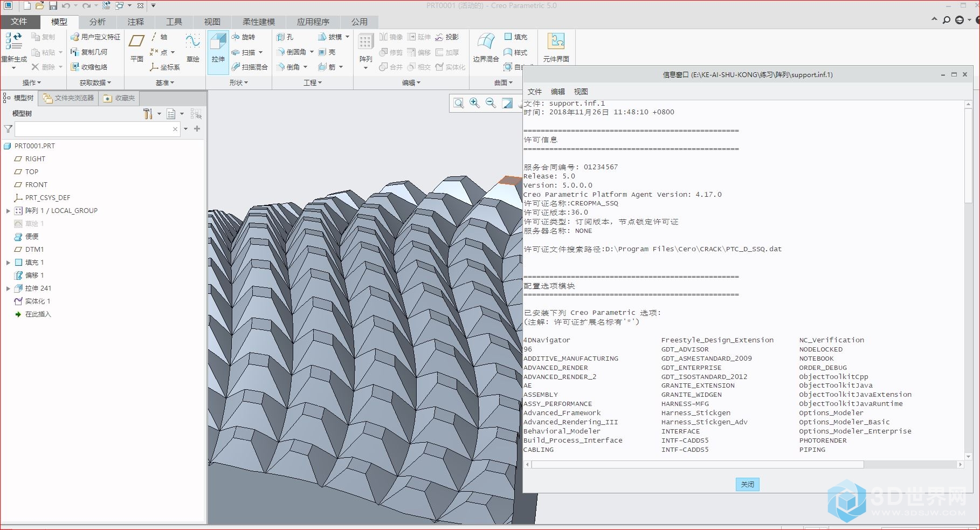Click the New file icon
980x530 pixels.
coord(27,5)
